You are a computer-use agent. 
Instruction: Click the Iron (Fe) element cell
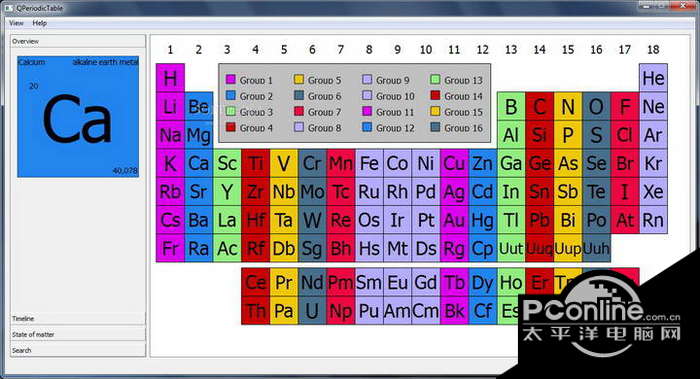(369, 163)
